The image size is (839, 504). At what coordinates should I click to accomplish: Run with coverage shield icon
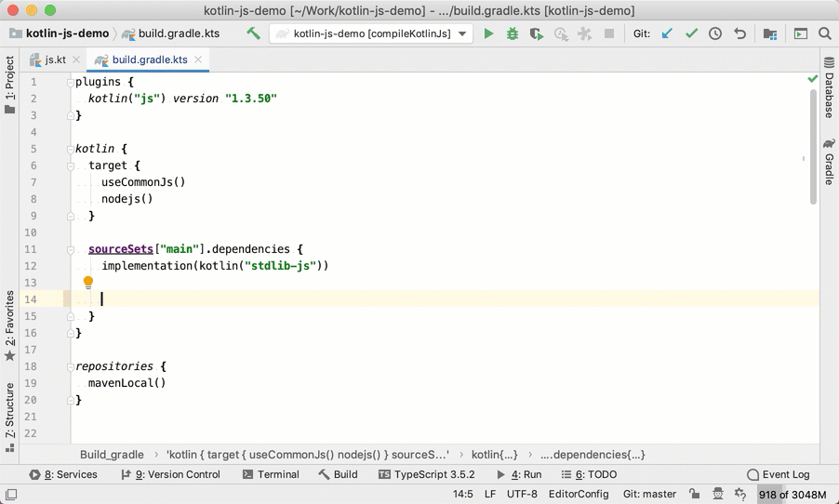coord(536,34)
